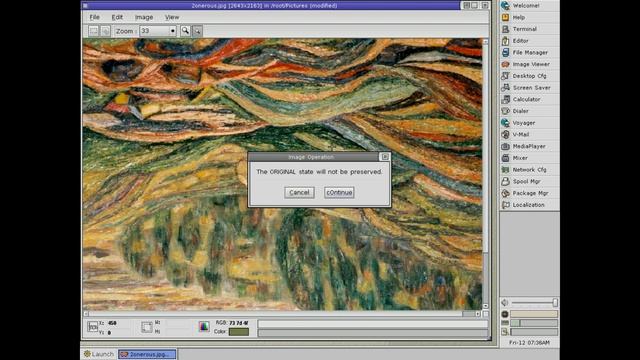Image resolution: width=640 pixels, height=360 pixels.
Task: Open the Editor application
Action: (x=529, y=41)
